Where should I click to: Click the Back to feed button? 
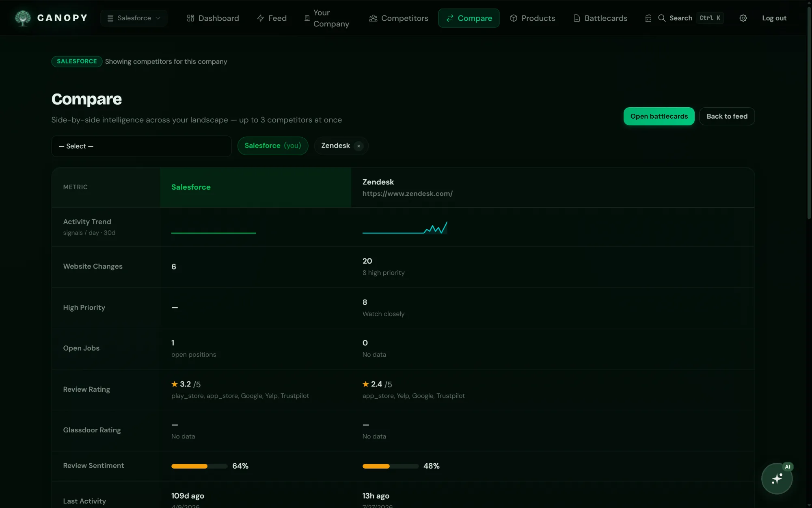(727, 116)
